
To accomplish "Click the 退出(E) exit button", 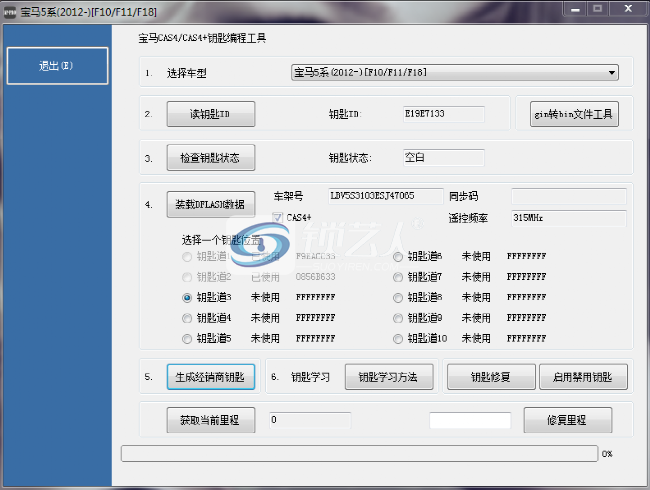I will tap(58, 66).
